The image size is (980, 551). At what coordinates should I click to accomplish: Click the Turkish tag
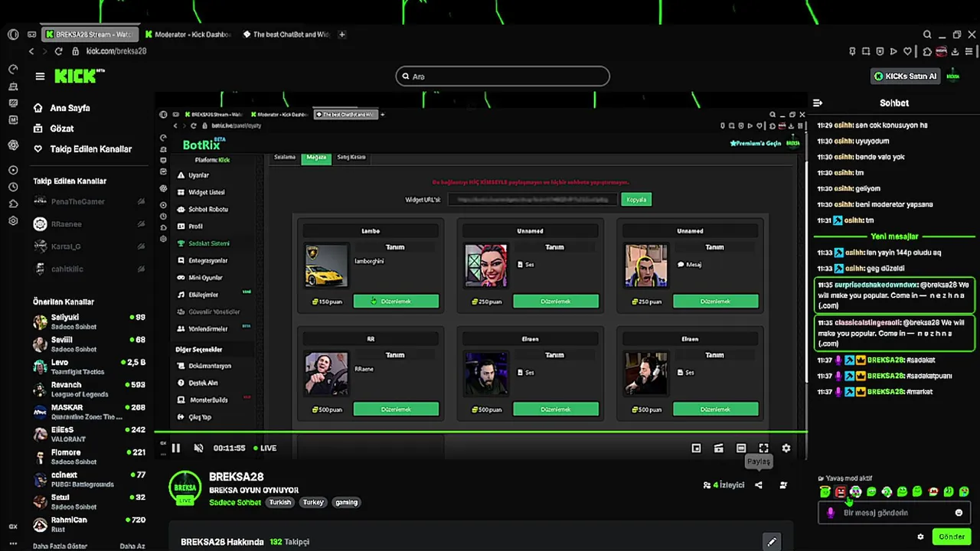coord(279,503)
